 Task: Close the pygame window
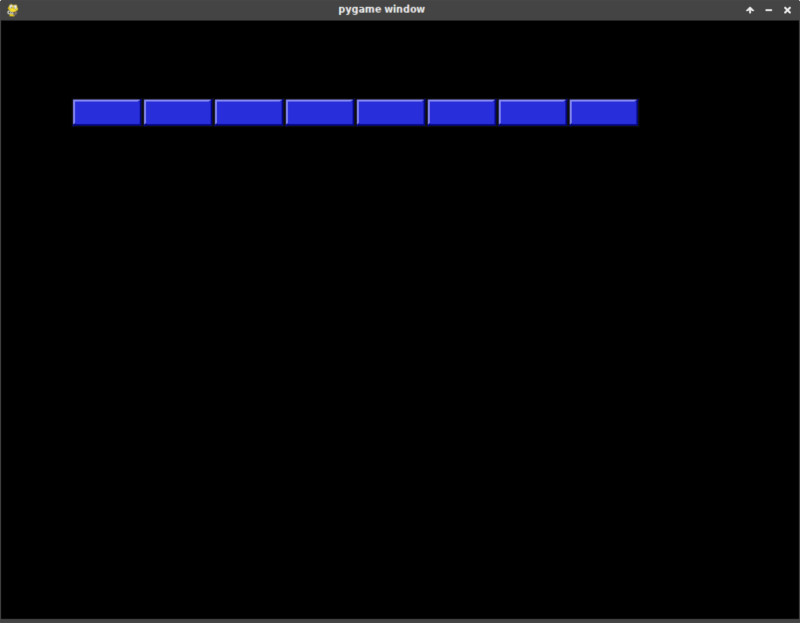click(787, 10)
